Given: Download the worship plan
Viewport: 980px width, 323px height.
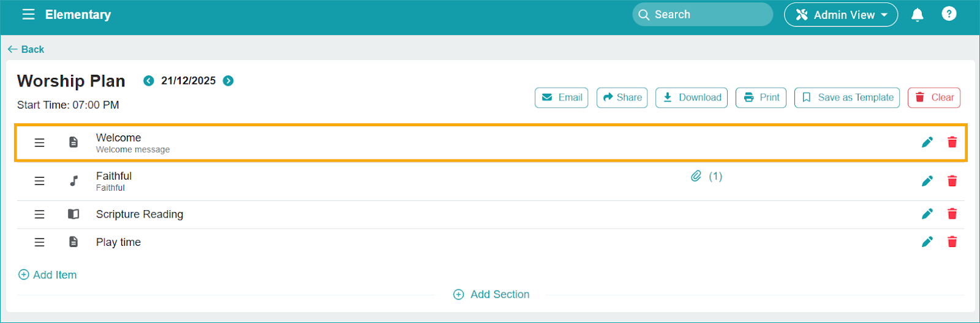Looking at the screenshot, I should [691, 97].
